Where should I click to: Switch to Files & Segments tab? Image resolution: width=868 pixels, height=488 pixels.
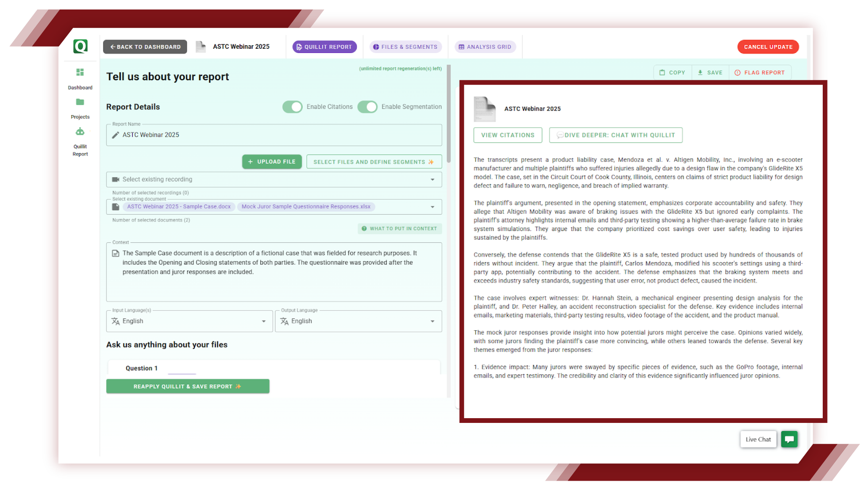405,47
